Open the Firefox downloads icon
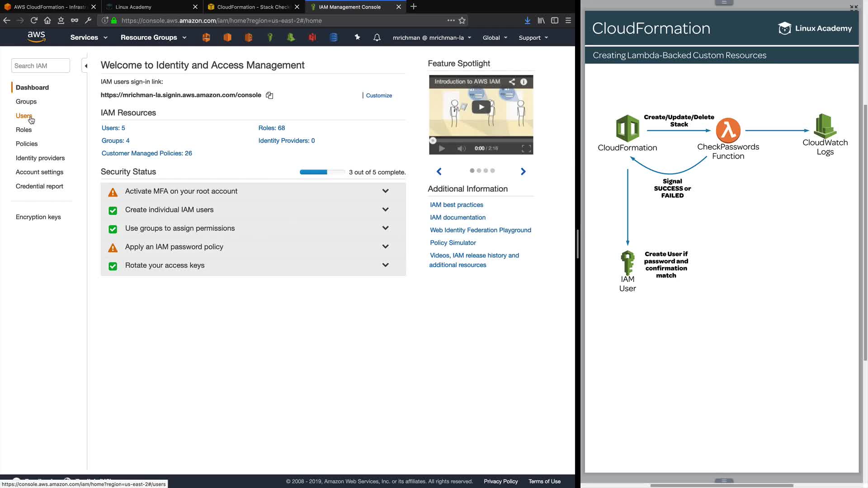Image resolution: width=868 pixels, height=488 pixels. coord(527,20)
